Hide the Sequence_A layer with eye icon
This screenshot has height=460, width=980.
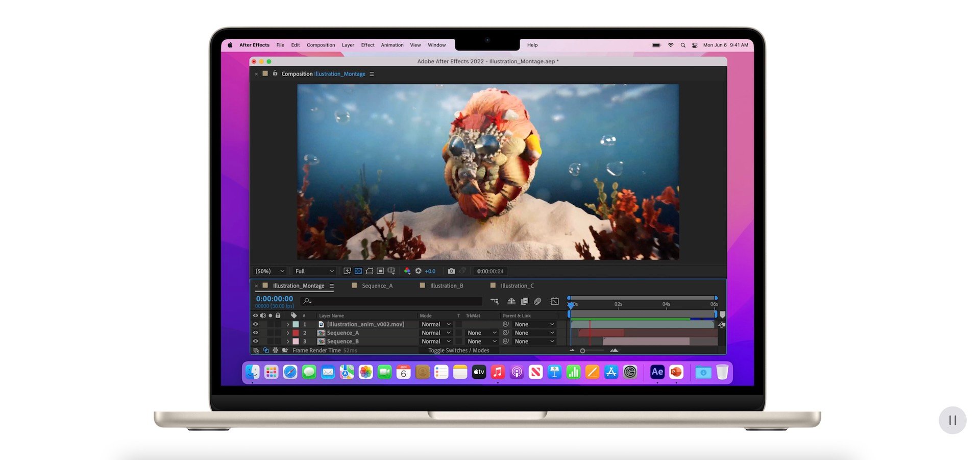(x=255, y=333)
